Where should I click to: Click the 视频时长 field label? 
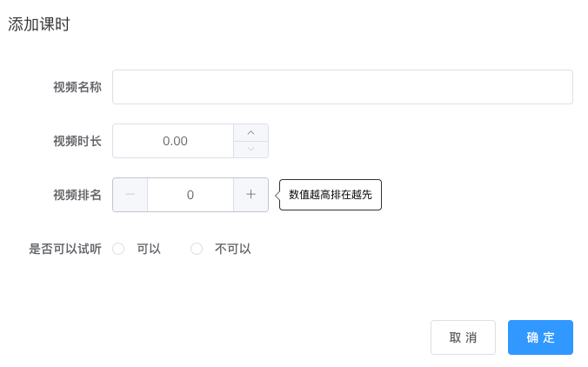coord(77,141)
